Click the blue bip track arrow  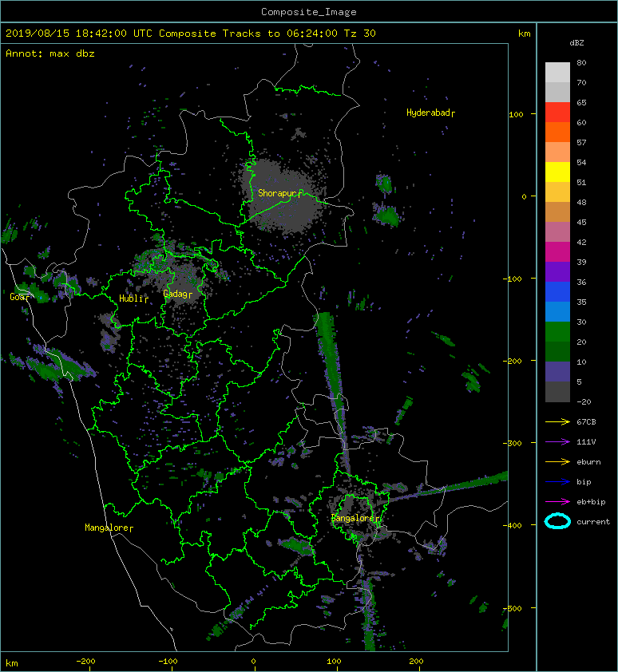coord(557,482)
